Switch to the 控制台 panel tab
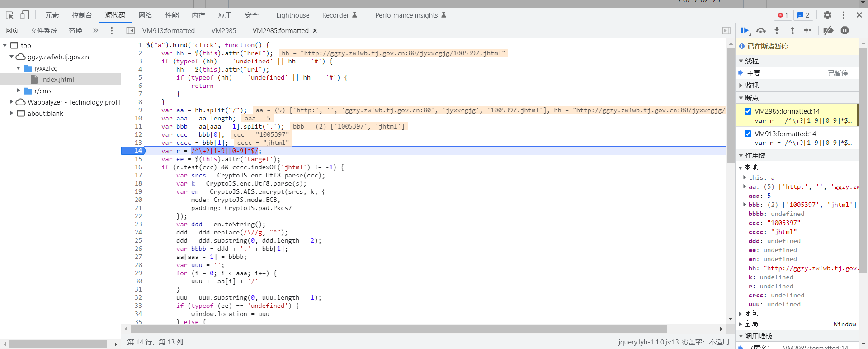 [82, 15]
